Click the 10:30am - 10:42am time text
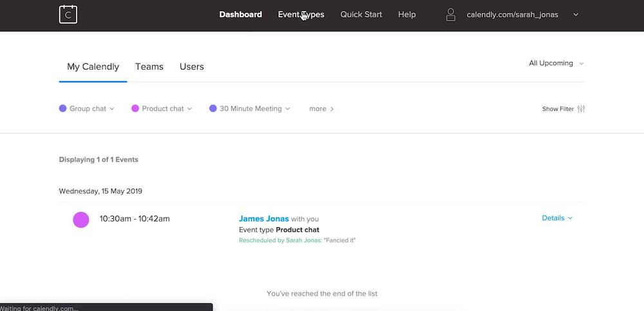Screen dimensions: 644x311 pyautogui.click(x=135, y=218)
